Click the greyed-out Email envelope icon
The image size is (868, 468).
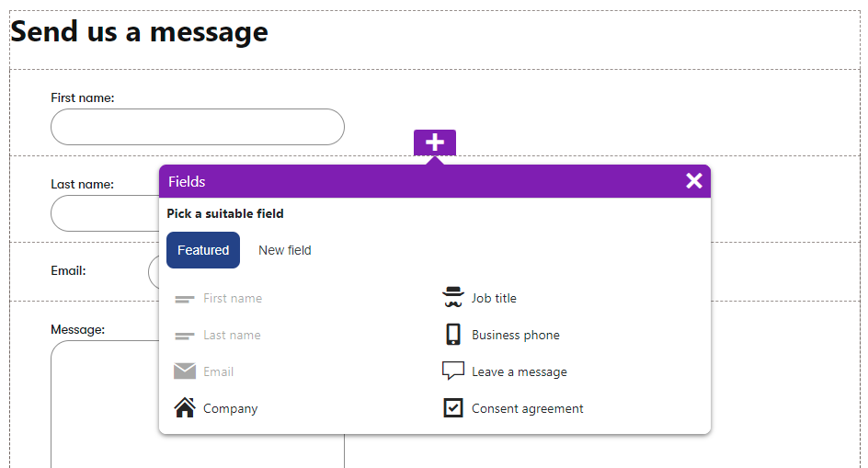(x=185, y=371)
